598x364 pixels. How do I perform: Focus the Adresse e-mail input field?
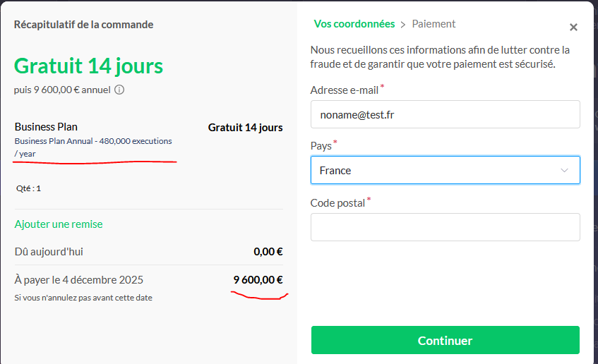445,114
